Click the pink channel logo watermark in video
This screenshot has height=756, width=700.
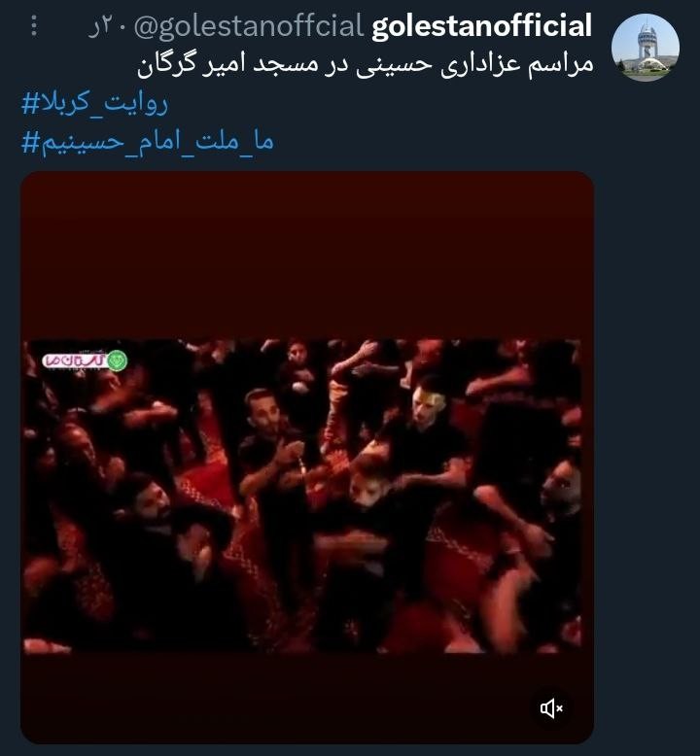[x=73, y=361]
